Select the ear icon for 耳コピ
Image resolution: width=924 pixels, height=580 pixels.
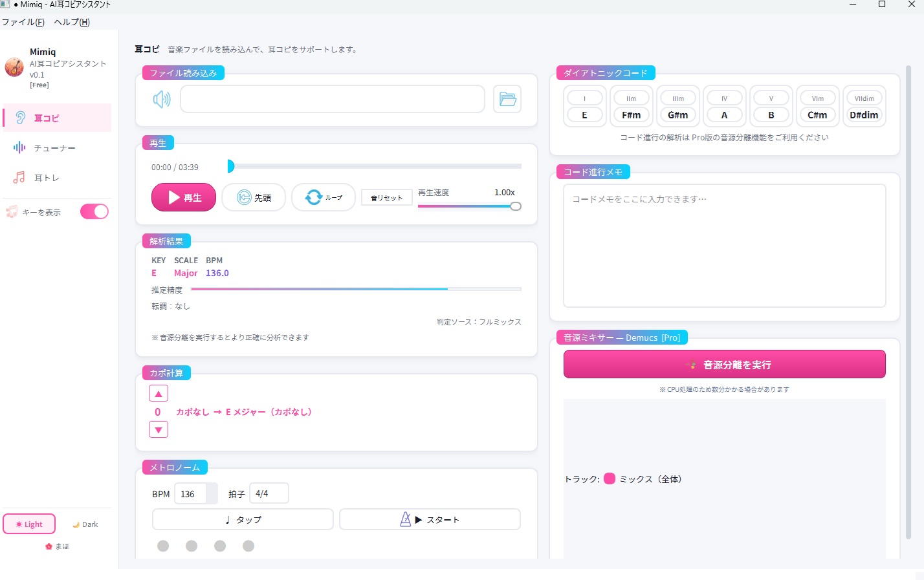click(x=21, y=118)
